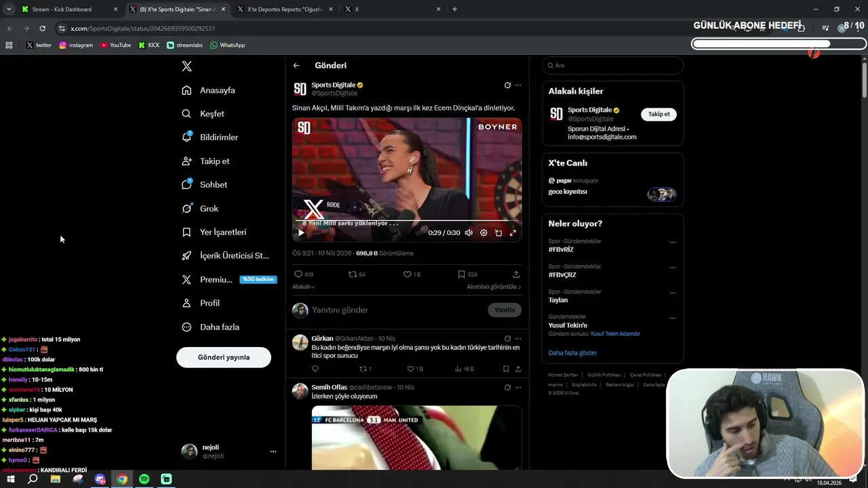Open WhatsApp bookmark
Screen dimensions: 868x488
click(x=228, y=45)
